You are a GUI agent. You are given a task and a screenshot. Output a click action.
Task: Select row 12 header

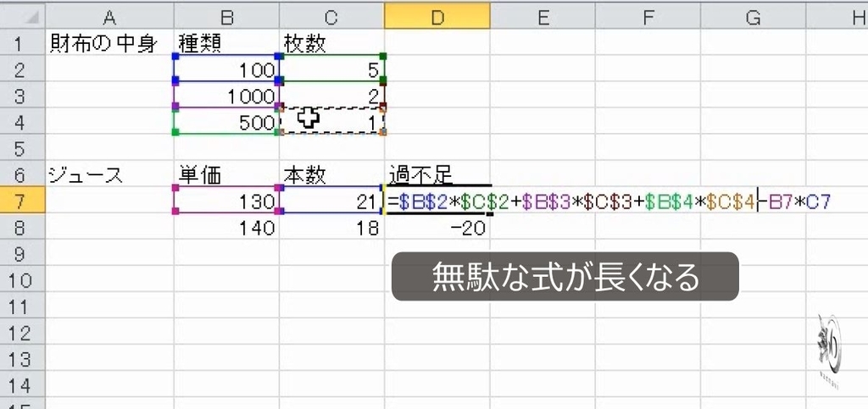(x=22, y=334)
